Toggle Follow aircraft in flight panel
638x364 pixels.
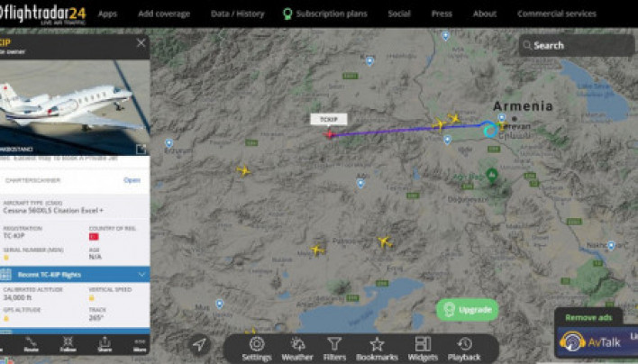tap(68, 344)
